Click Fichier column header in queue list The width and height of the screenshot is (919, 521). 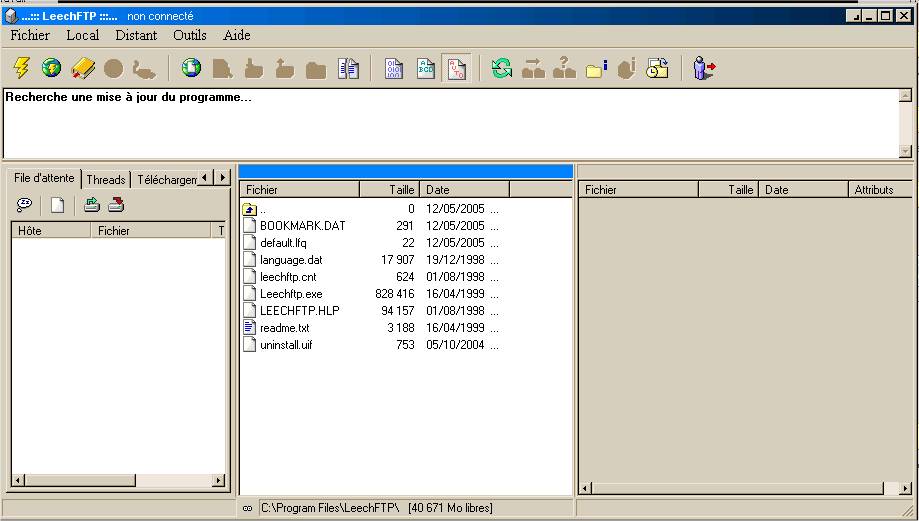coord(152,231)
